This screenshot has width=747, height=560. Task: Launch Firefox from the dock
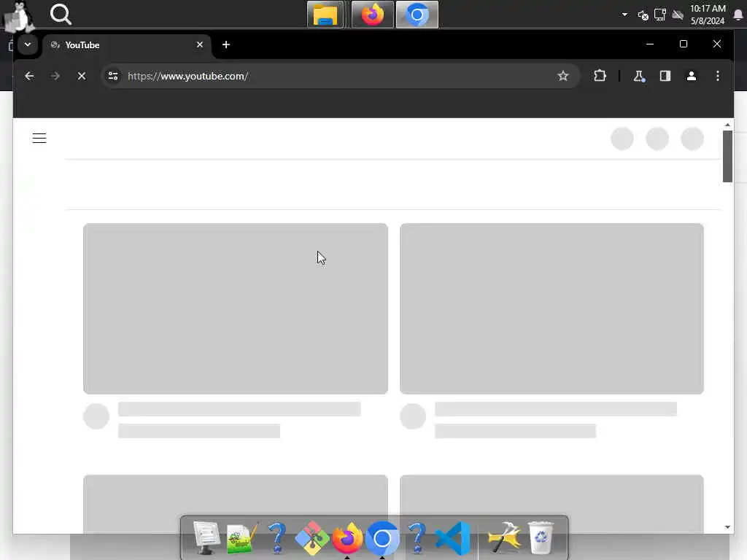pos(347,538)
